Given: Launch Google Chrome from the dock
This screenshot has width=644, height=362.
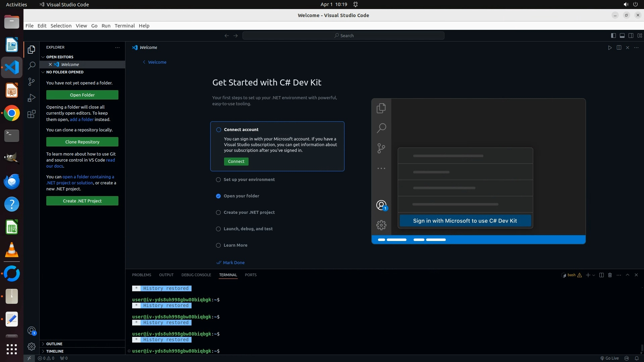Looking at the screenshot, I should (x=12, y=113).
